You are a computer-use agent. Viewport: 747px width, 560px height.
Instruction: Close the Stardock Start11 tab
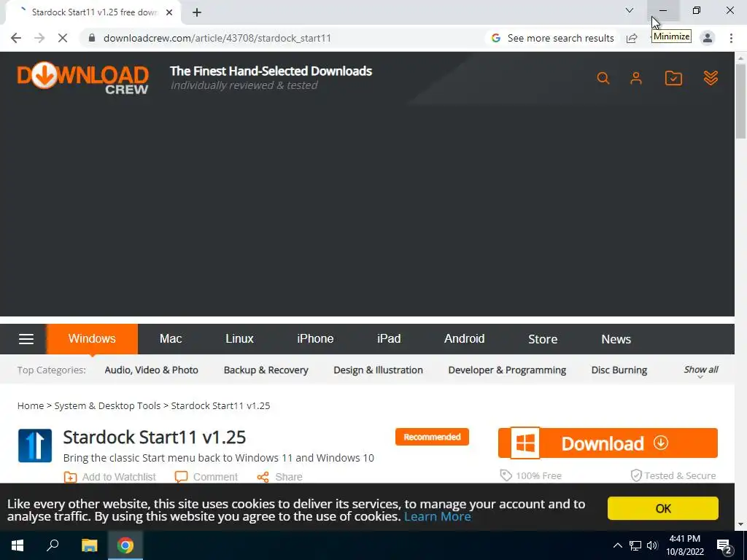tap(169, 12)
